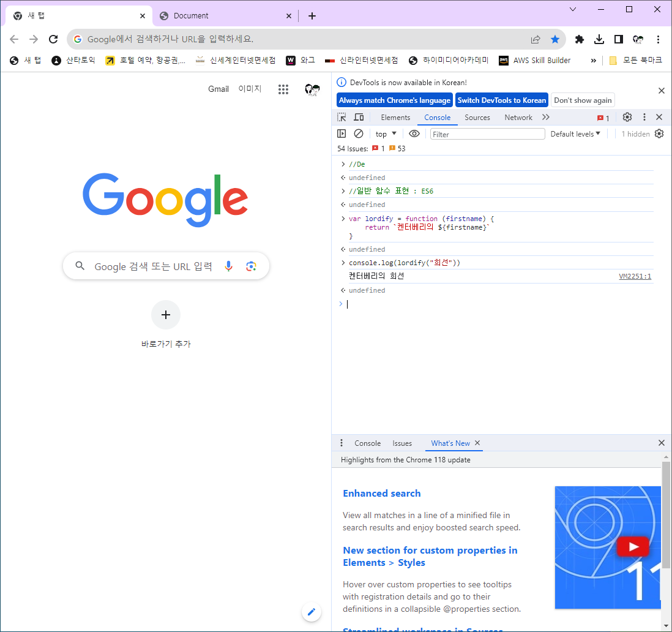Viewport: 672px width, 632px height.
Task: Open the 이미지 link
Action: 250,89
